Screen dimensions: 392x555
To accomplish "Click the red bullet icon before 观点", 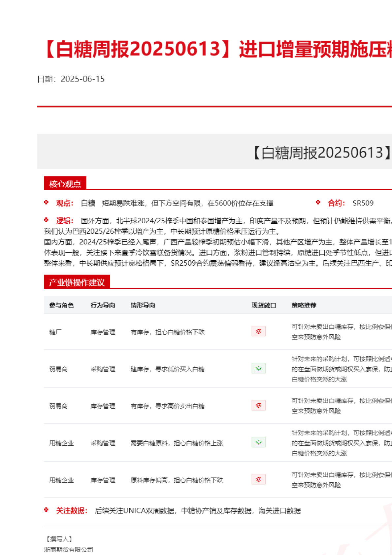I will [x=46, y=203].
